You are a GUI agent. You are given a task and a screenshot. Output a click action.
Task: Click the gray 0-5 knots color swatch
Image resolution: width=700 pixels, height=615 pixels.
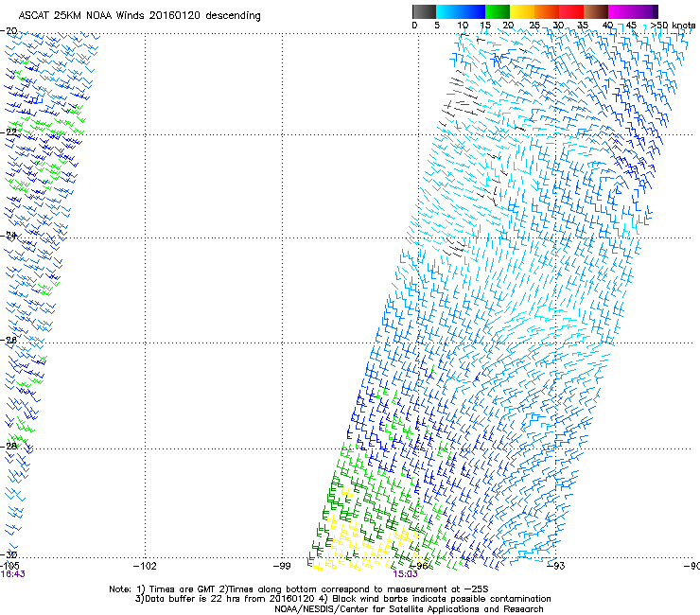tap(424, 11)
